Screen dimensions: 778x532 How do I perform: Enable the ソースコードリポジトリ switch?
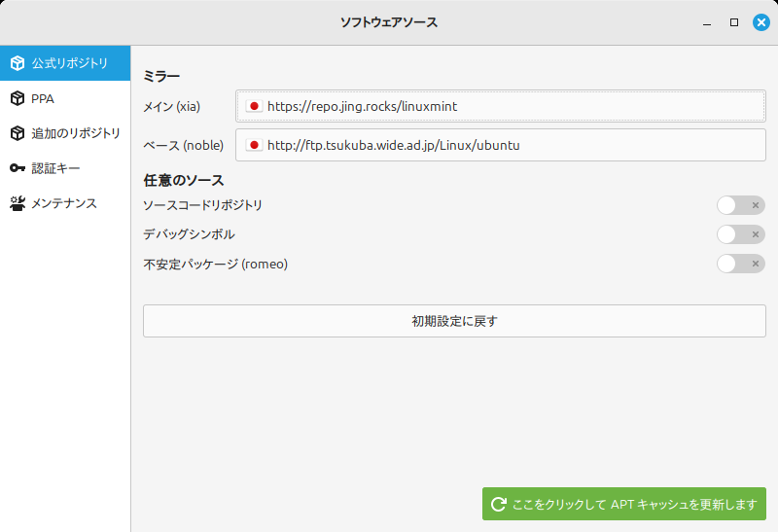741,205
